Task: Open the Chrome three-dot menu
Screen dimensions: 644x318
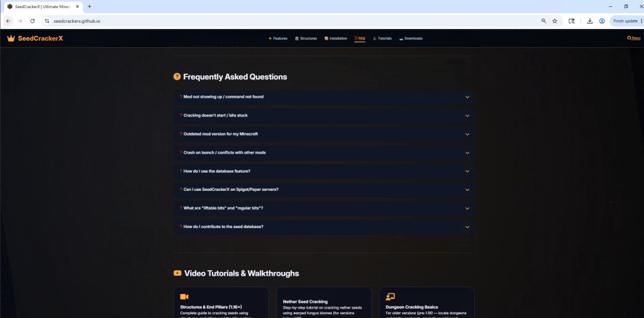Action: (641, 21)
